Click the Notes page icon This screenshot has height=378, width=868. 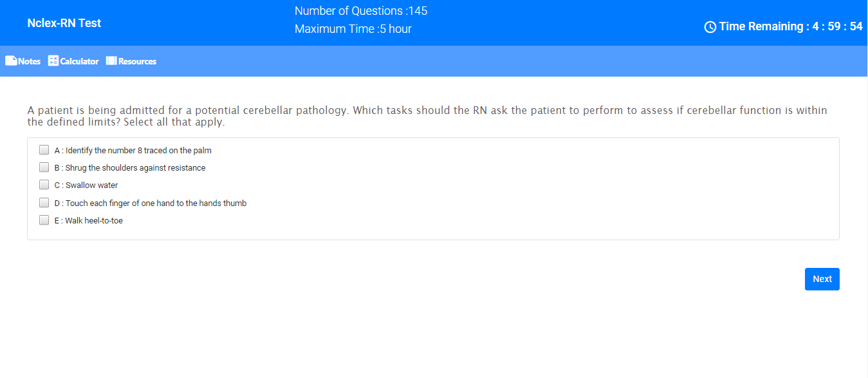[11, 61]
